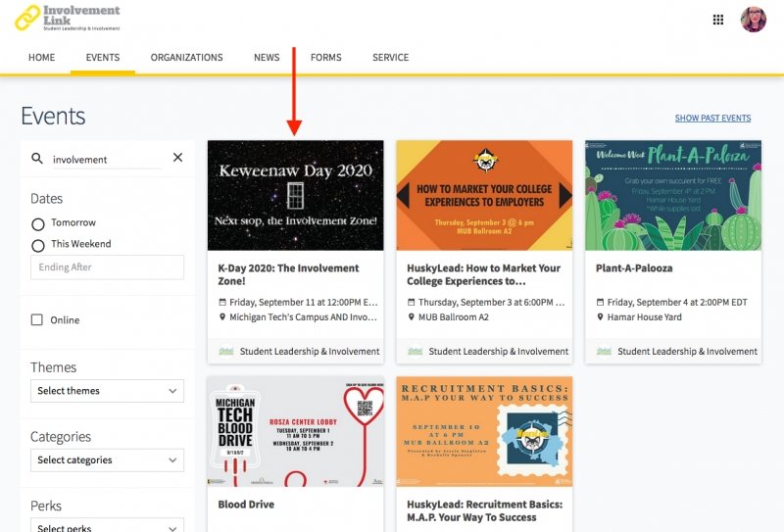Open the NEWS tab
This screenshot has width=784, height=532.
point(267,58)
